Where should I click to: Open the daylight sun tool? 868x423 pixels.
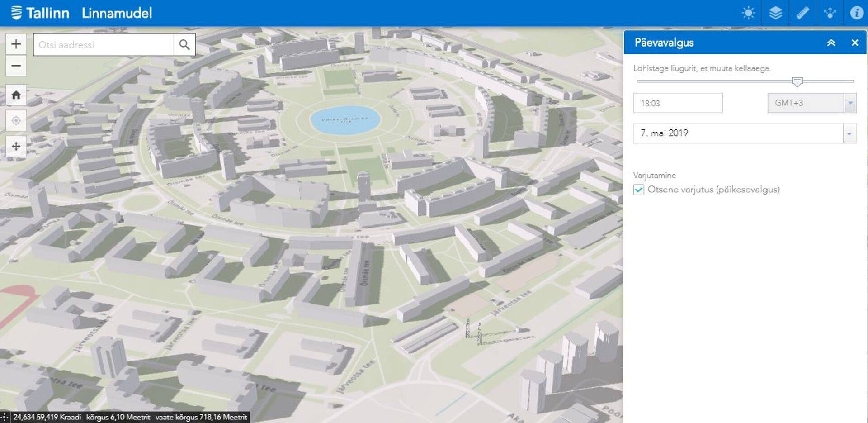pyautogui.click(x=748, y=13)
